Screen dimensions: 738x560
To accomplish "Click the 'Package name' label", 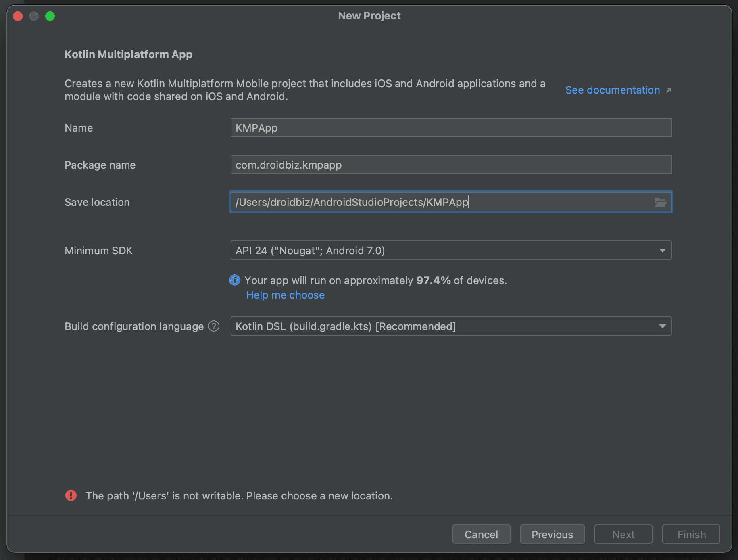I will 100,165.
